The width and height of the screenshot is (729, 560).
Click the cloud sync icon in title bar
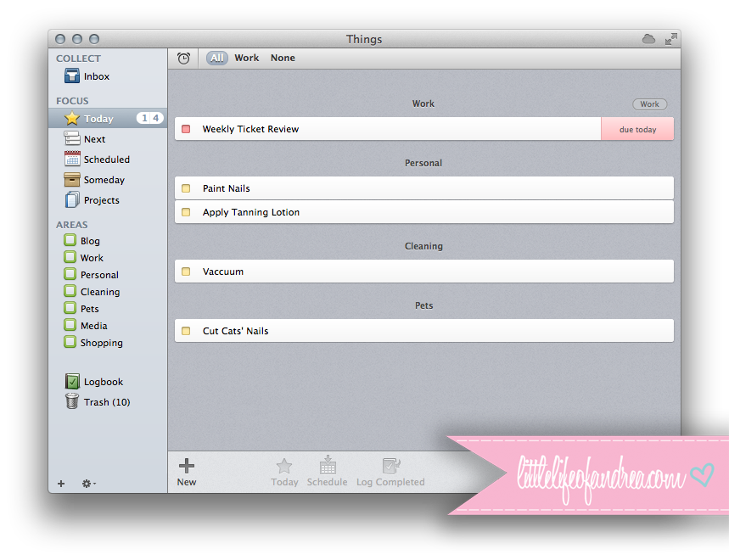648,39
